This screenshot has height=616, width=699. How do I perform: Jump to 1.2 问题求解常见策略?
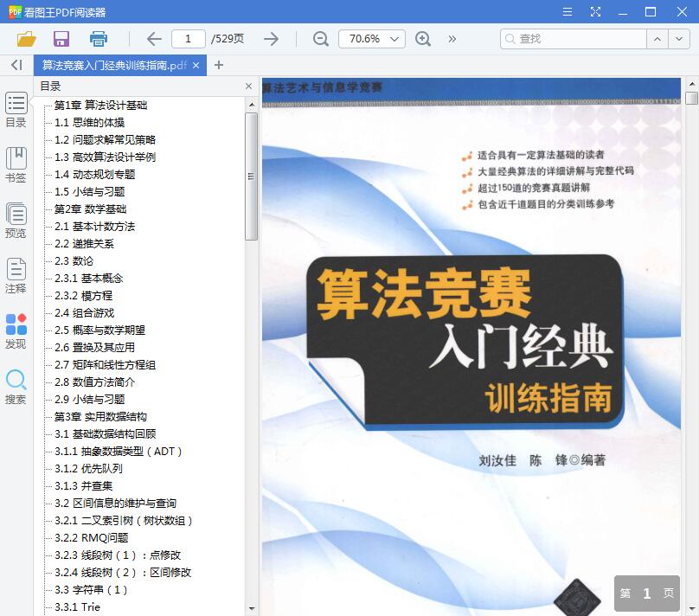[x=106, y=140]
